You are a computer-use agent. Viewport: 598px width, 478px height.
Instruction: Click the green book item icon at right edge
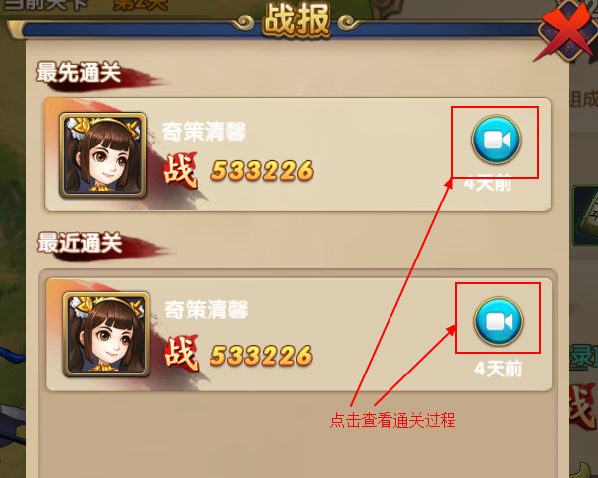(586, 216)
